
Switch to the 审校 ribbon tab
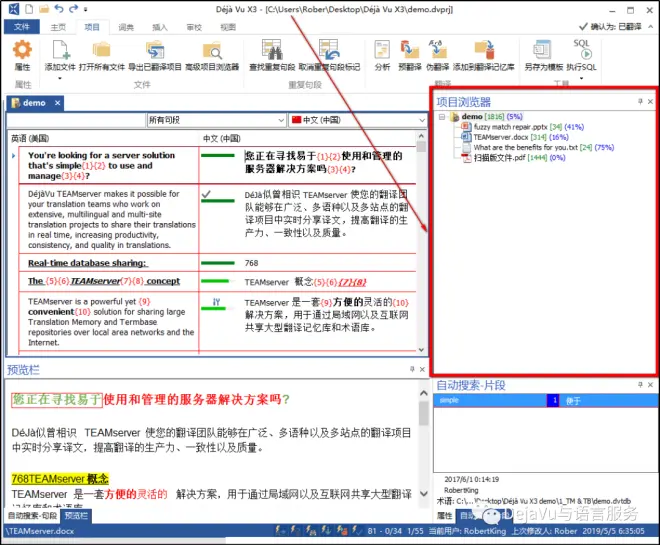pos(194,27)
